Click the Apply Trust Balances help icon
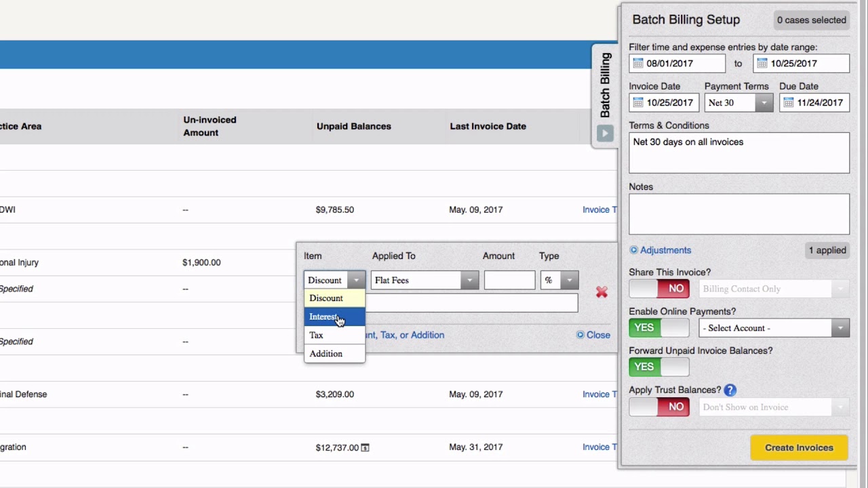This screenshot has width=868, height=488. (x=730, y=390)
